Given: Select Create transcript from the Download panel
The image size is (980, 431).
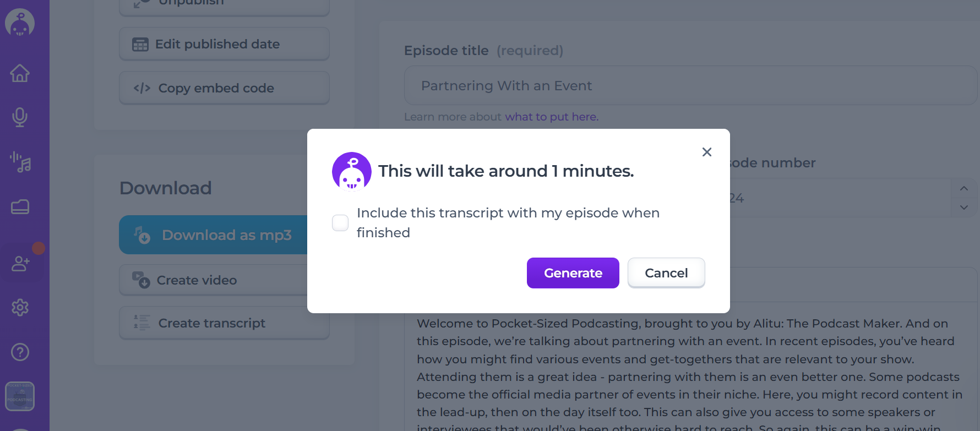Looking at the screenshot, I should point(211,323).
